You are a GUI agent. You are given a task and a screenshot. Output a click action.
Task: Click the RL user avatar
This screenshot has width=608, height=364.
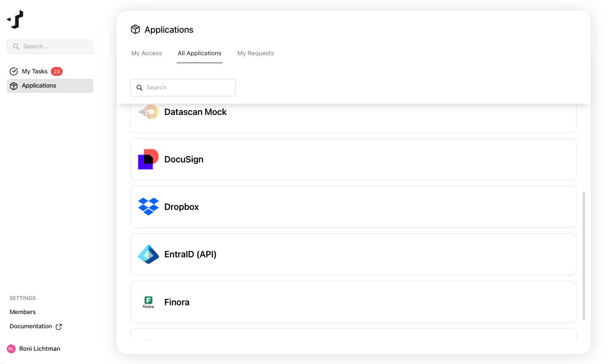tap(11, 349)
